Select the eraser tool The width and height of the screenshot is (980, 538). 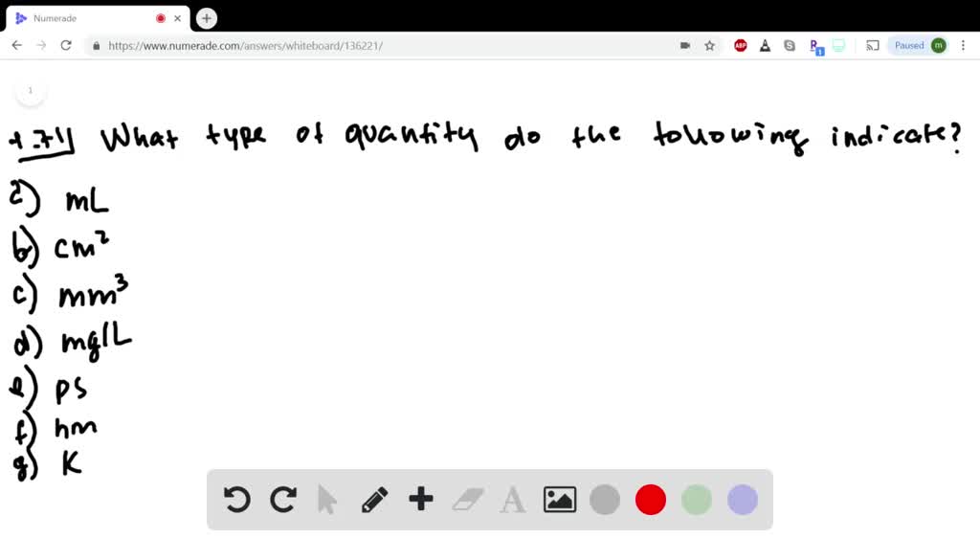pyautogui.click(x=467, y=500)
